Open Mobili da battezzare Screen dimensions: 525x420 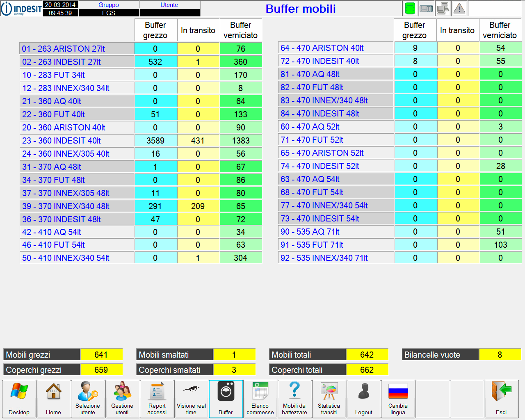click(294, 399)
